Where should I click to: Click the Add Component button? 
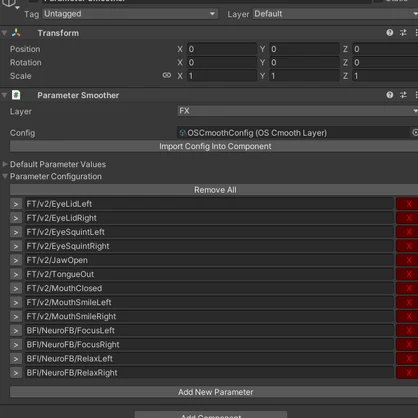(211, 415)
